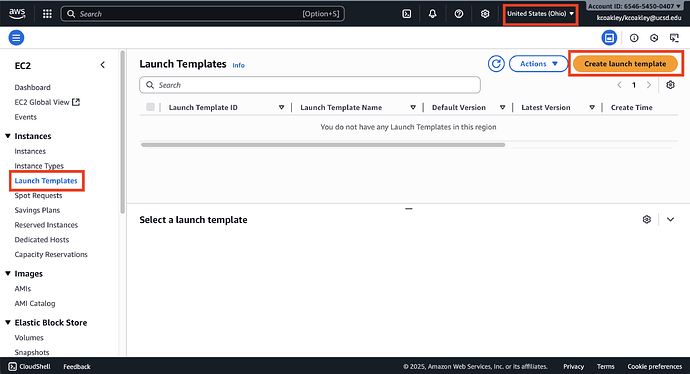Click the blue panel layout icon
The image size is (690, 374).
[x=609, y=38]
